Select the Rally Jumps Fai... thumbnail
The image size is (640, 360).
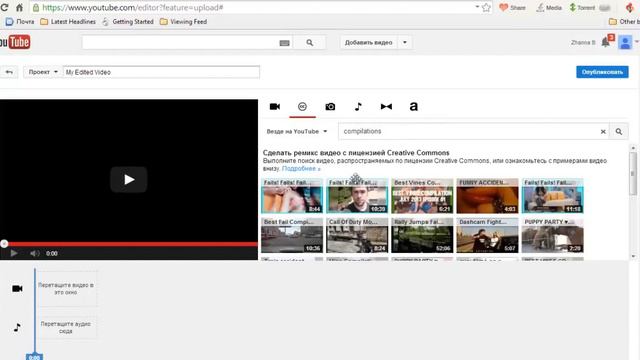click(422, 236)
